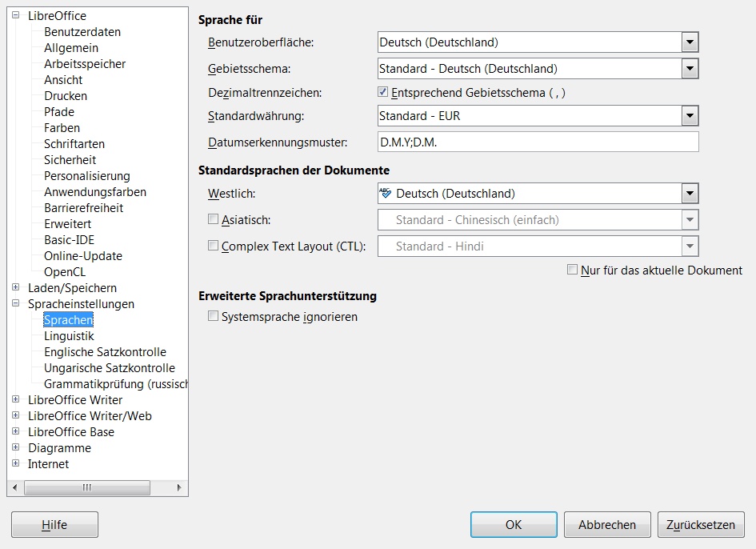The image size is (756, 549).
Task: Expand the Diagramme node
Action: click(x=15, y=447)
